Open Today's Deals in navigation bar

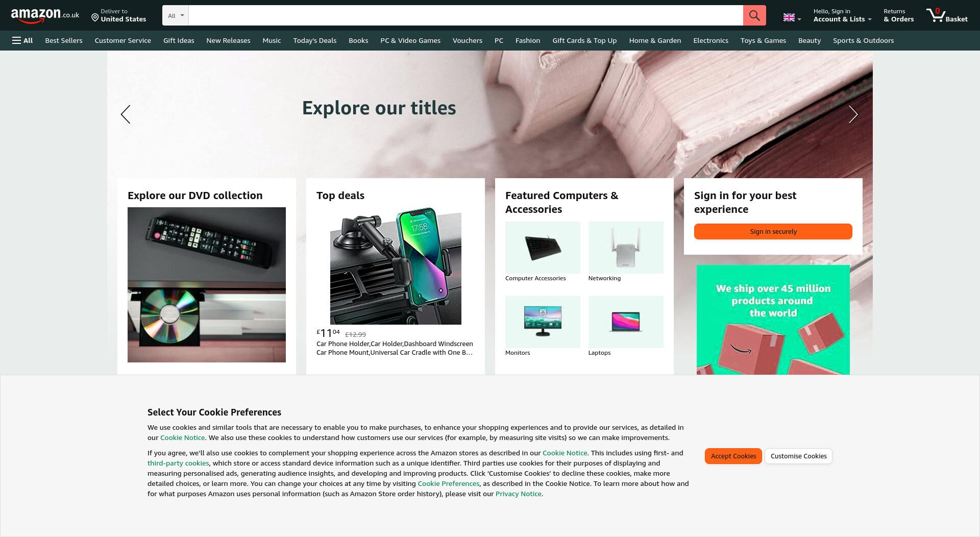(314, 40)
